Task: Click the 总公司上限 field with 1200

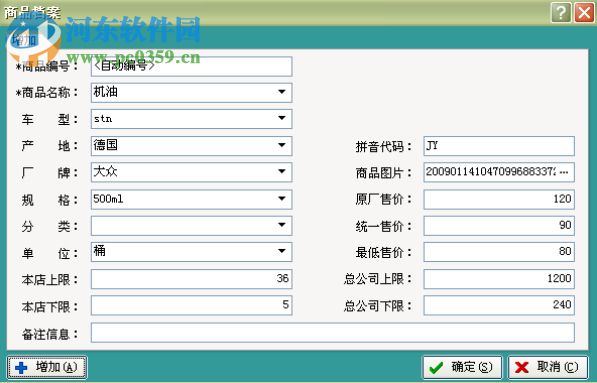Action: (499, 279)
